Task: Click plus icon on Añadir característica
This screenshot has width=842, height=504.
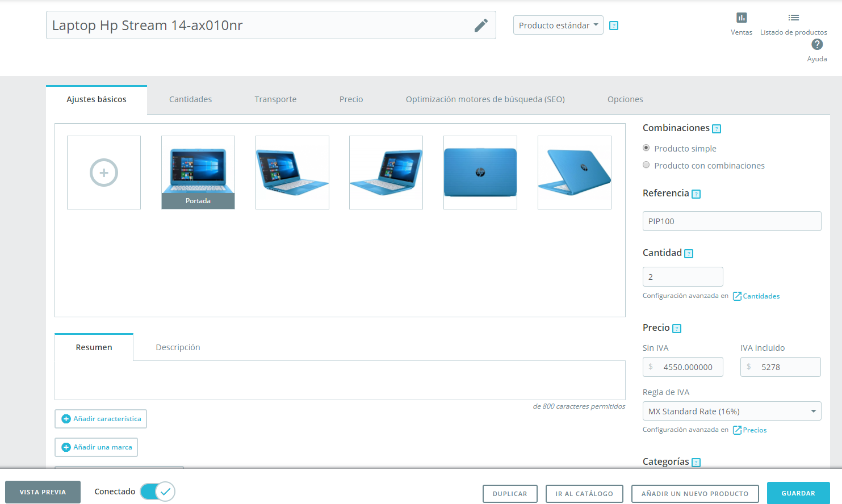Action: 66,419
